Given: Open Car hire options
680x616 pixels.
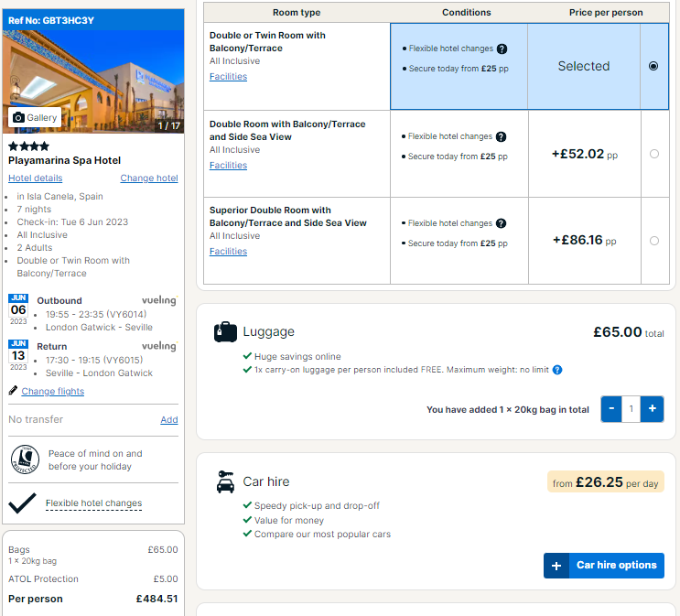Looking at the screenshot, I should point(604,566).
